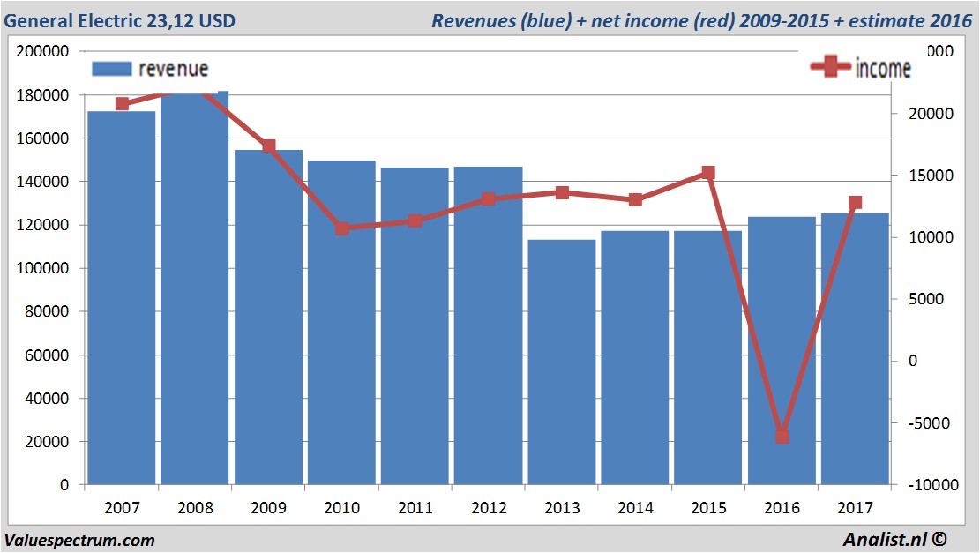
Task: Select the 2012 income data point
Action: pyautogui.click(x=489, y=198)
